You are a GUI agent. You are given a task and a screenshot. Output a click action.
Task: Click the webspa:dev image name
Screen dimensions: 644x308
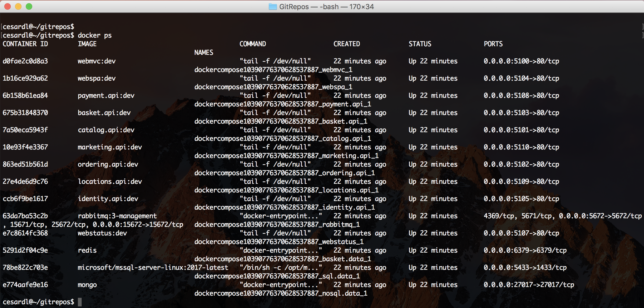tap(97, 78)
